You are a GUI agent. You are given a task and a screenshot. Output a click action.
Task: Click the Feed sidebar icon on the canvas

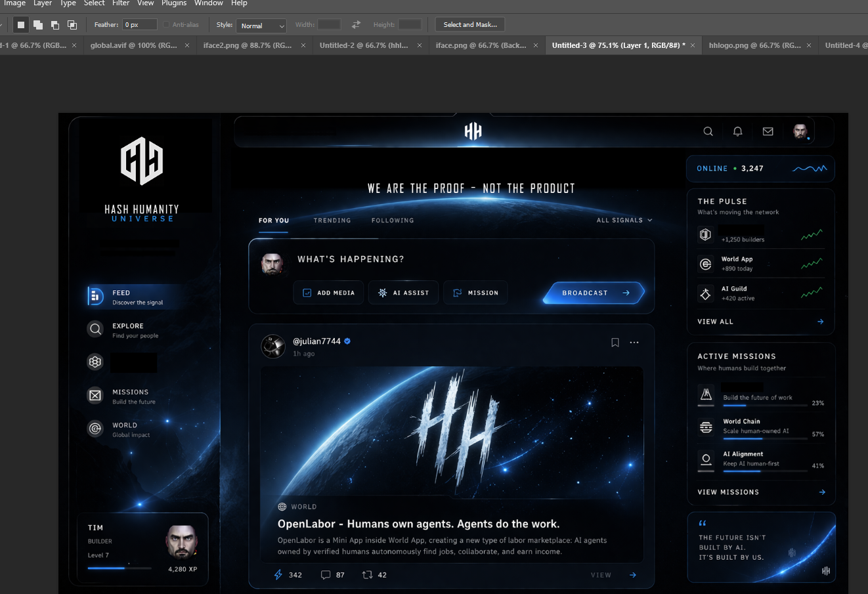(95, 297)
